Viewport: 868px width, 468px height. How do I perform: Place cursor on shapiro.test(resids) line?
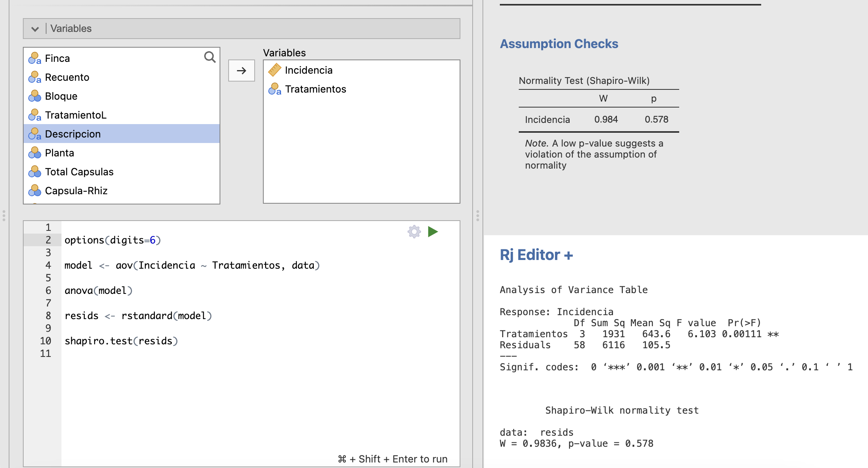[x=121, y=341]
